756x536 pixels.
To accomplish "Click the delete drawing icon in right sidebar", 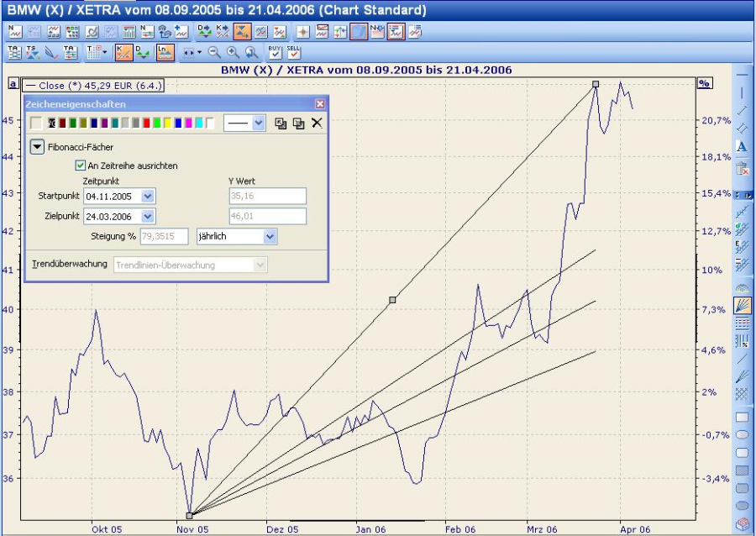I will click(x=742, y=169).
